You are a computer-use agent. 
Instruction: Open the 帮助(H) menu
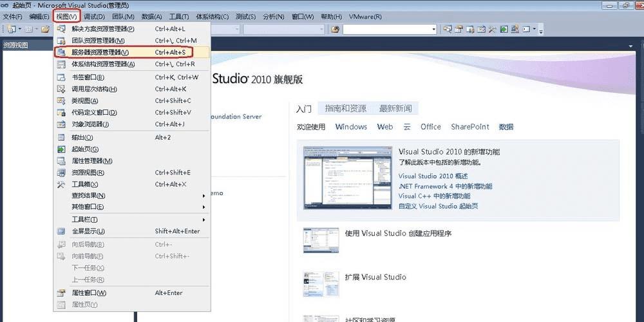point(331,17)
